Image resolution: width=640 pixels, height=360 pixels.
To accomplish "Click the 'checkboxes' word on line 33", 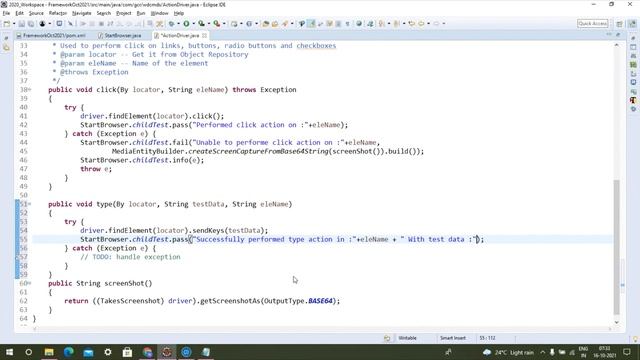I will coord(316,45).
